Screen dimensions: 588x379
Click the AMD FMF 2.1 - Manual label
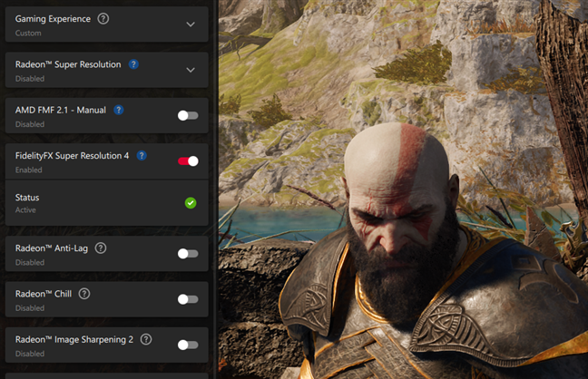pyautogui.click(x=61, y=110)
